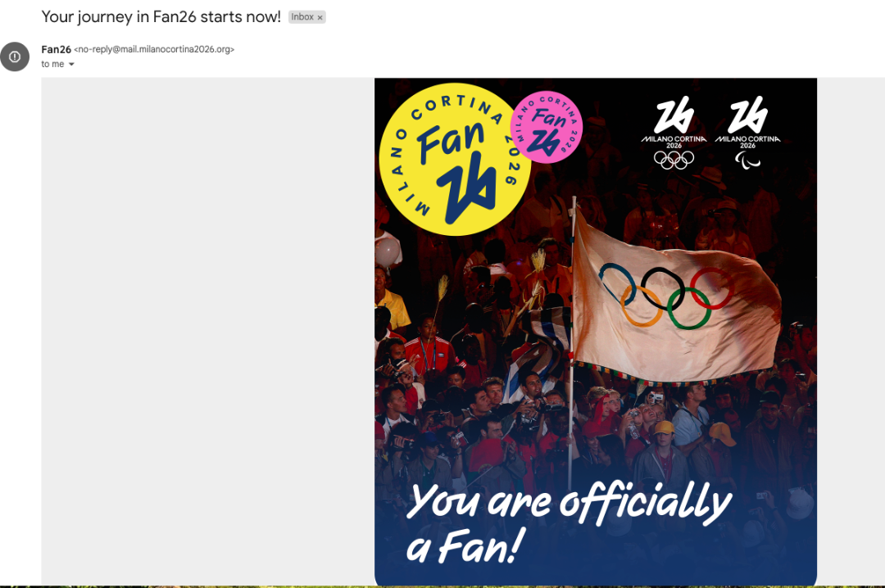This screenshot has height=588, width=885.
Task: Click the "a Fan!" headline text
Action: coord(464,547)
